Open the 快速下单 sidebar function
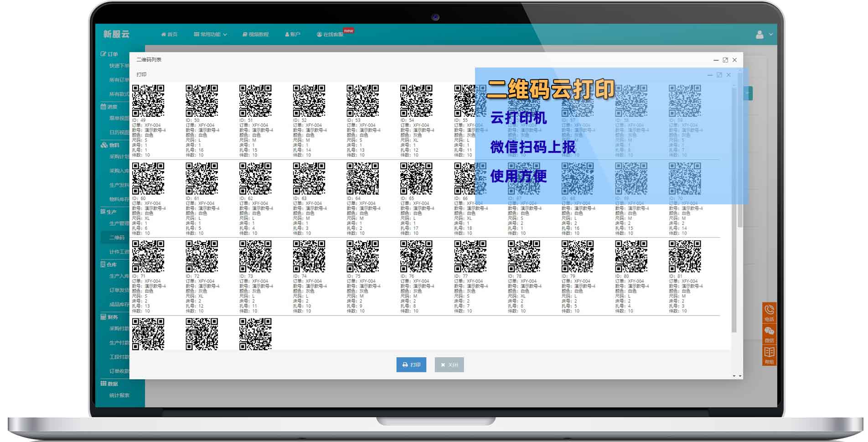The width and height of the screenshot is (868, 442). pos(116,67)
